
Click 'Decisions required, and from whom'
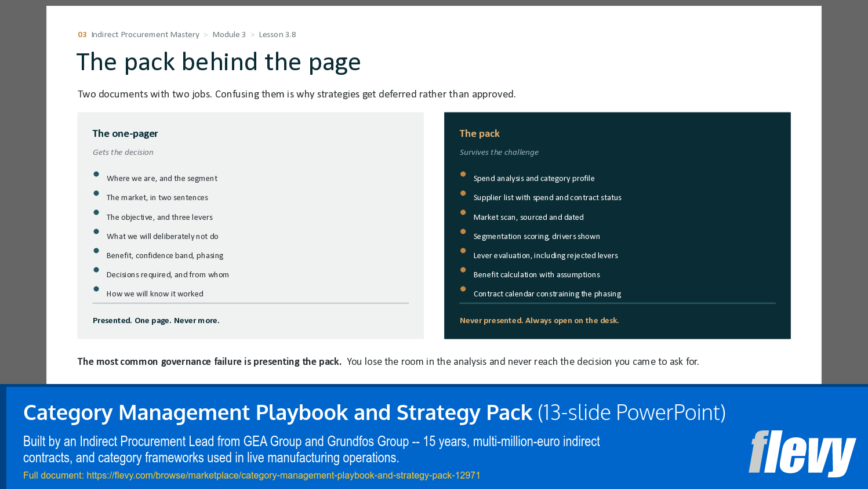(x=168, y=275)
